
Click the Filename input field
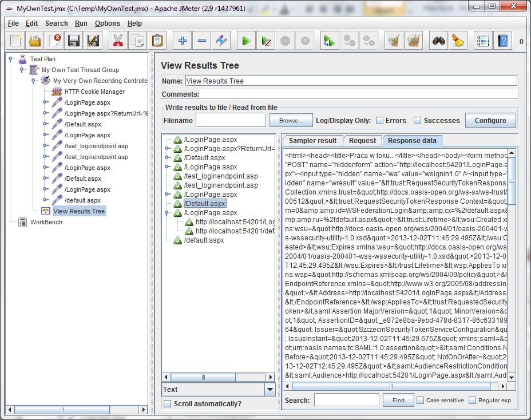231,120
